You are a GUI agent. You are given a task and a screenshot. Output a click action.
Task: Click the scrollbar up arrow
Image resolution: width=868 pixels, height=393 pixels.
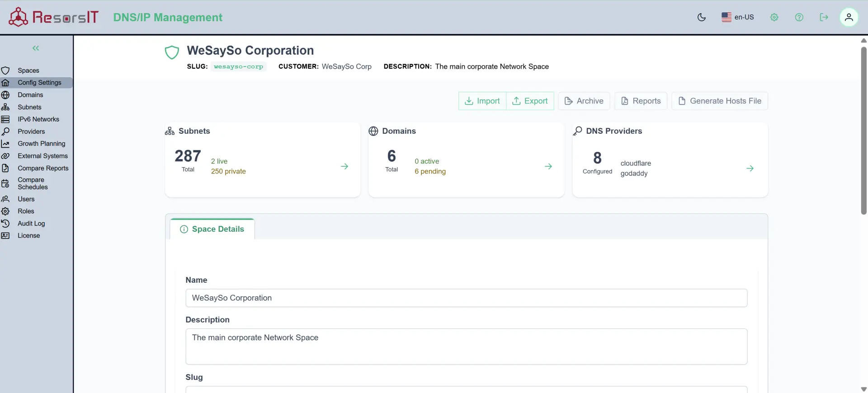click(863, 40)
